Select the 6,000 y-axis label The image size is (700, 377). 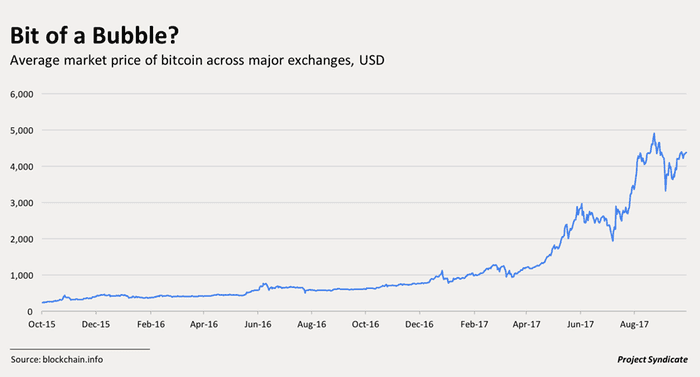[x=22, y=94]
